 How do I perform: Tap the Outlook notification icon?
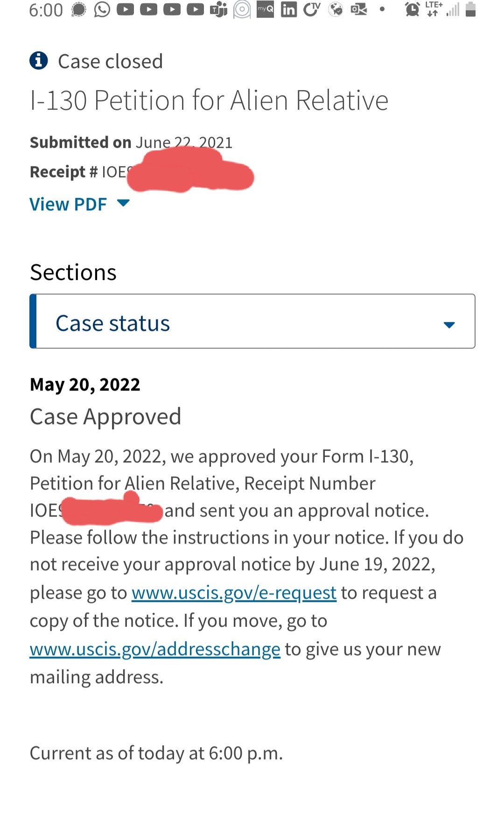point(359,9)
